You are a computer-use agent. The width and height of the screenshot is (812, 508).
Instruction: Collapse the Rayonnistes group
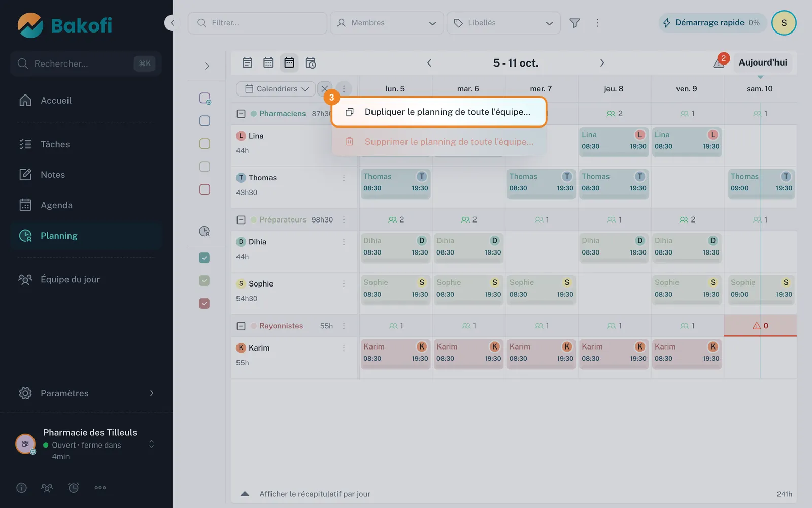pyautogui.click(x=241, y=326)
